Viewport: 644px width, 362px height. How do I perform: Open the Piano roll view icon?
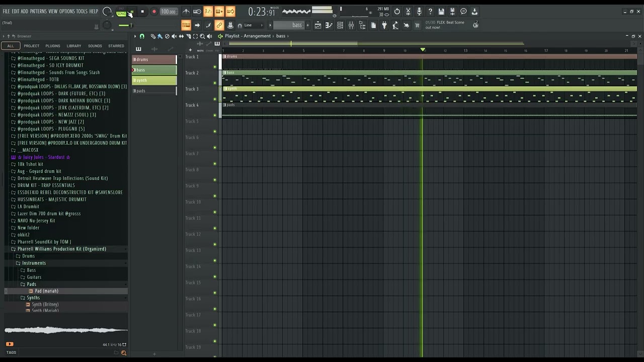tap(329, 25)
